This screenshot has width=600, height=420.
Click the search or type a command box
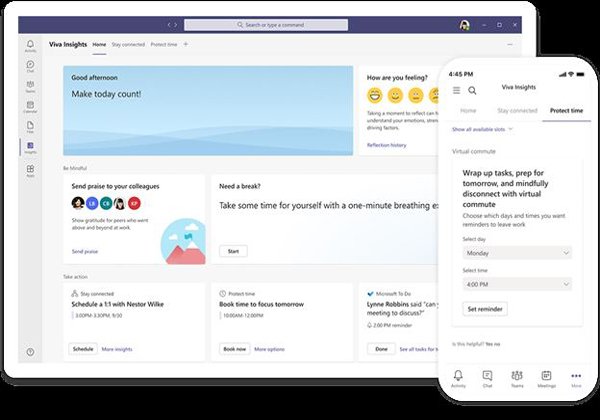tap(300, 24)
